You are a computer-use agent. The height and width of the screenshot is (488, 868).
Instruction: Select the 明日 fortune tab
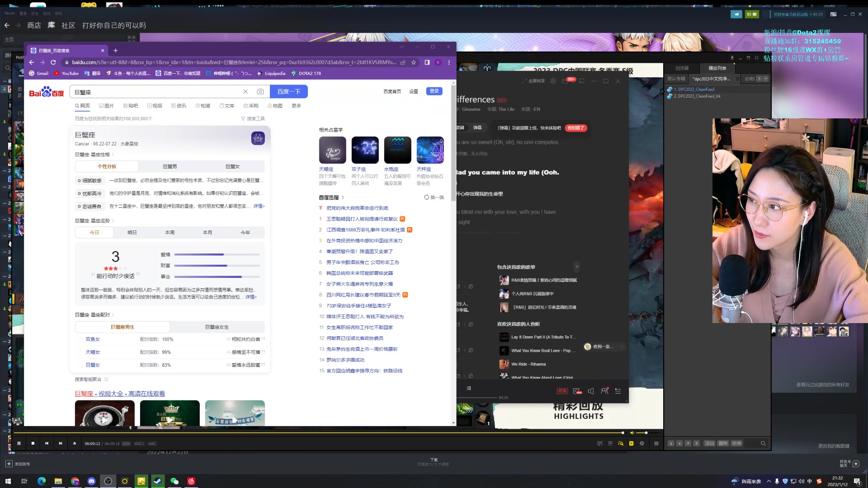point(132,232)
